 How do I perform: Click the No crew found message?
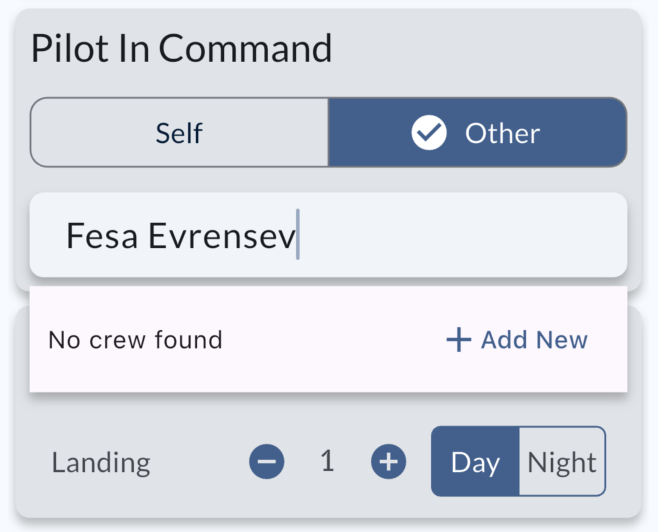click(135, 340)
